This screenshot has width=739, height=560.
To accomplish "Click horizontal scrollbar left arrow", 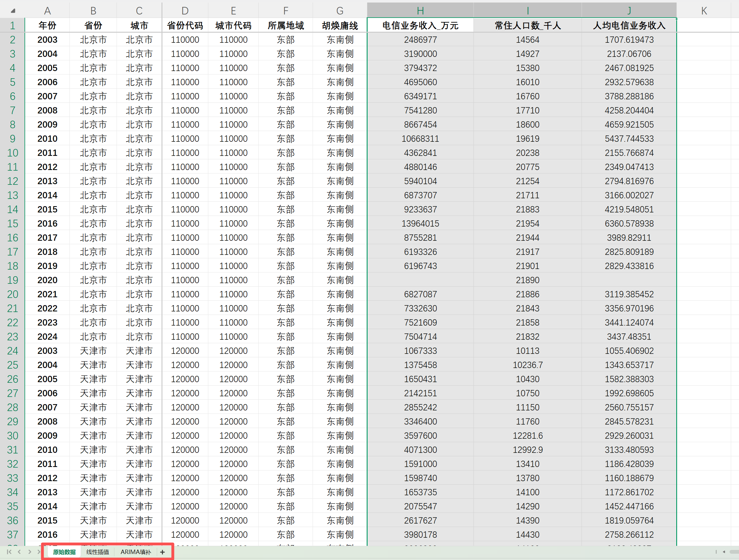I will [724, 552].
